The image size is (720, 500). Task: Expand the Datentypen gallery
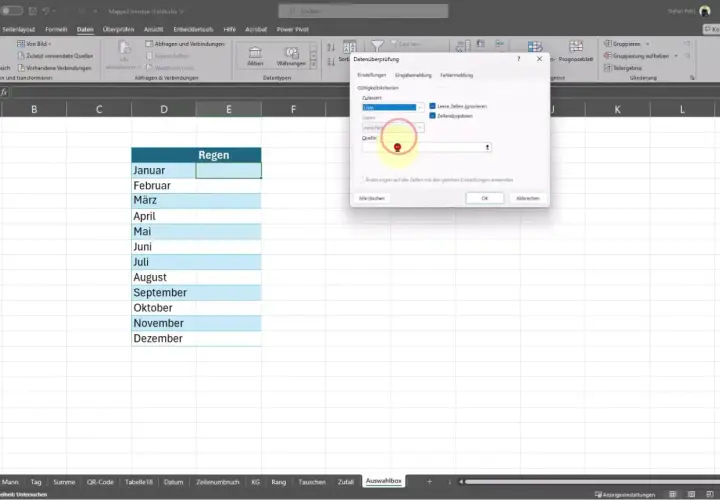tap(314, 65)
